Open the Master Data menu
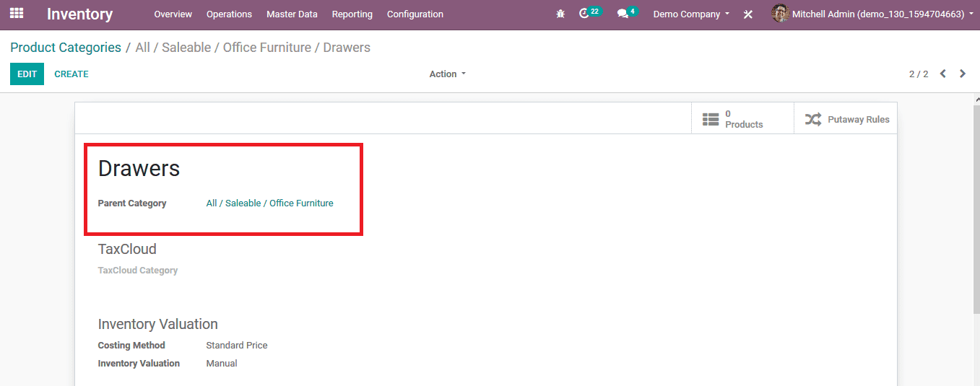Image resolution: width=980 pixels, height=386 pixels. (292, 14)
